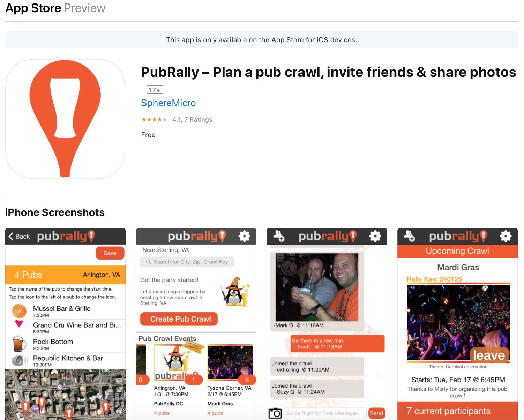
Task: Click the speaker icon beside Republic Kitchen & Bar
Action: 19,360
